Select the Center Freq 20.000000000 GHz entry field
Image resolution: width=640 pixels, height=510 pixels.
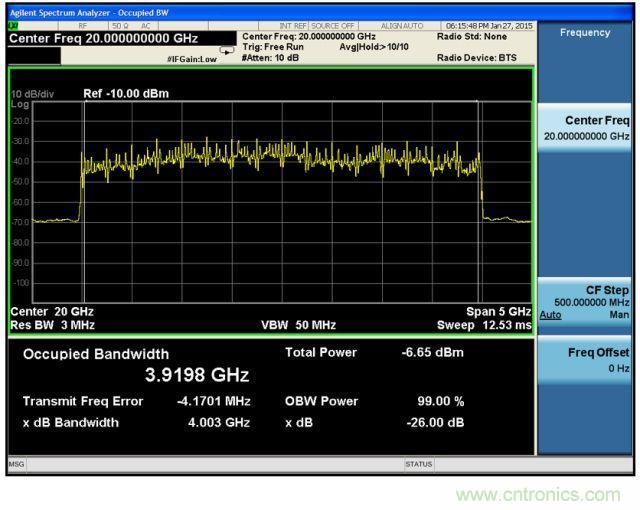103,39
